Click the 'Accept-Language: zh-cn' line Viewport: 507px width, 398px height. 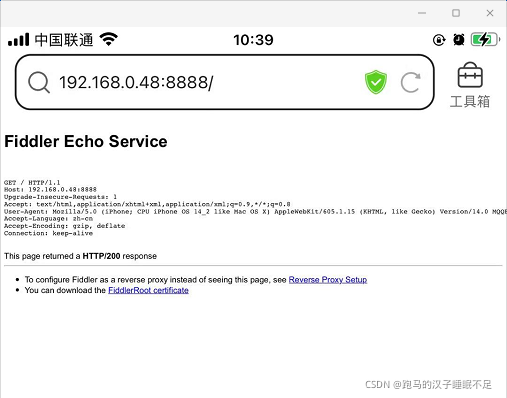coord(48,219)
